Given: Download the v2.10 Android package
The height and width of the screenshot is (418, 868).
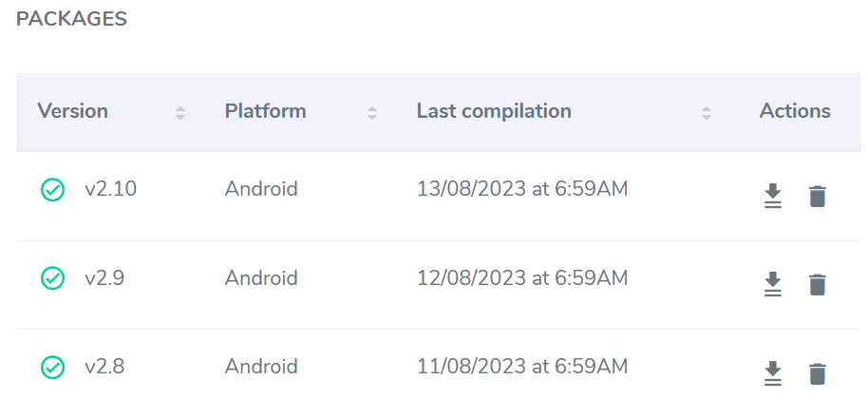Looking at the screenshot, I should point(773,196).
